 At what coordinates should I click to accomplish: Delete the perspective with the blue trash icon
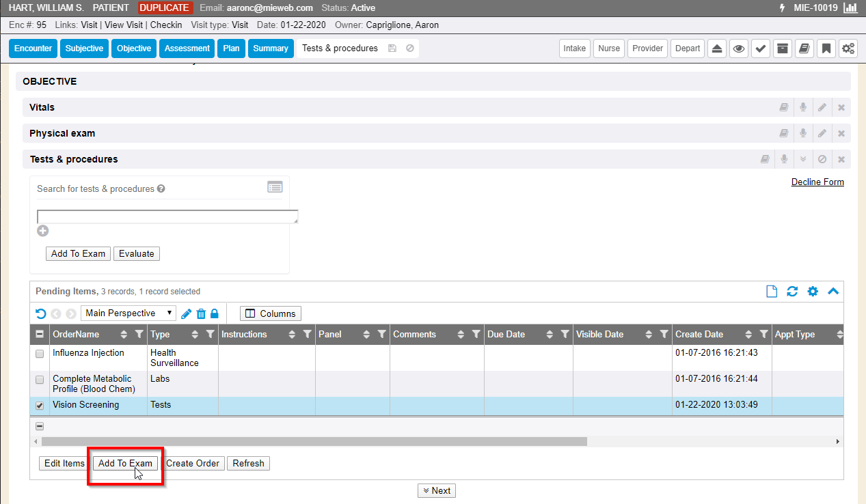tap(201, 313)
